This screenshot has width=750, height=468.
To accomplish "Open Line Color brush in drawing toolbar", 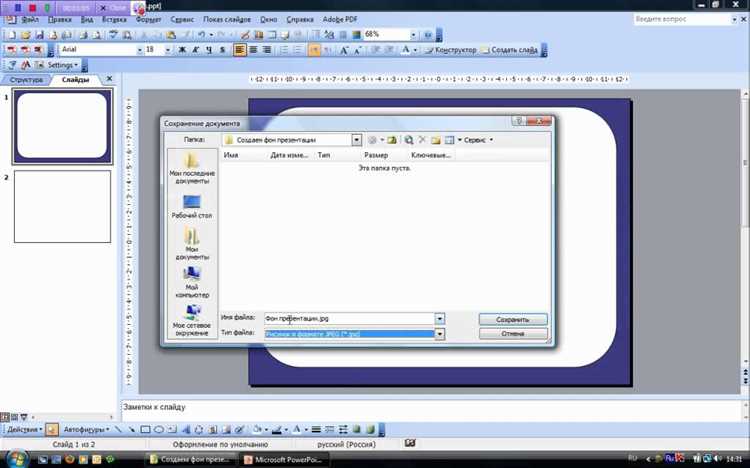I will (278, 429).
